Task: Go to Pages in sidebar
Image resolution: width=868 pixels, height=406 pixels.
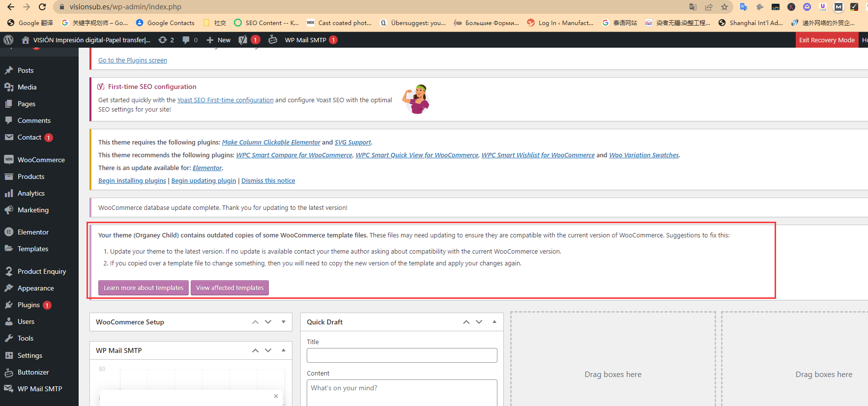Action: (x=27, y=104)
